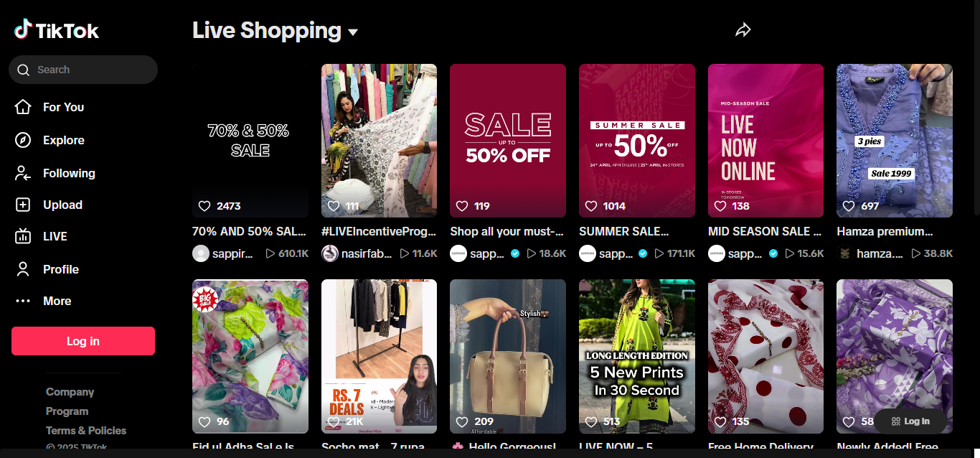
Task: Open the Program page link
Action: [x=67, y=411]
